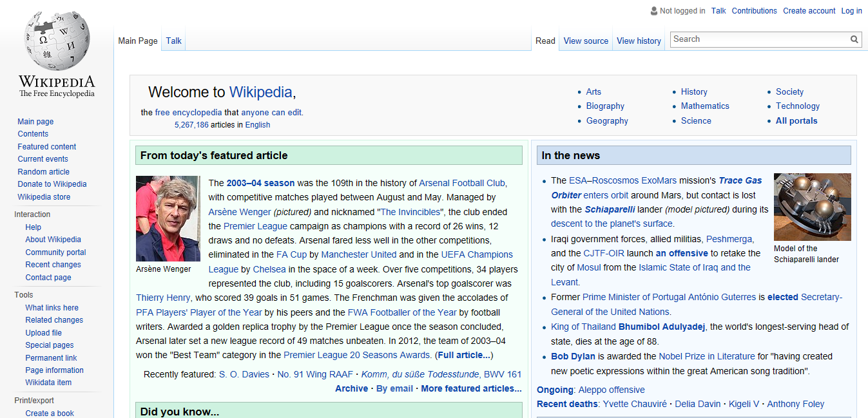868x418 pixels.
Task: Open the Geography portal
Action: [x=607, y=121]
